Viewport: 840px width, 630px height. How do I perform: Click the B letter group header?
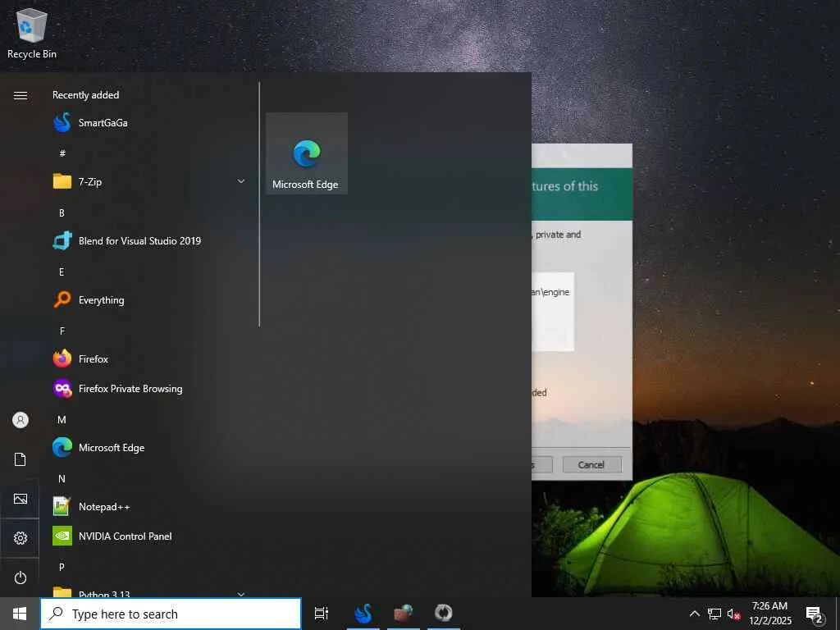(x=62, y=212)
